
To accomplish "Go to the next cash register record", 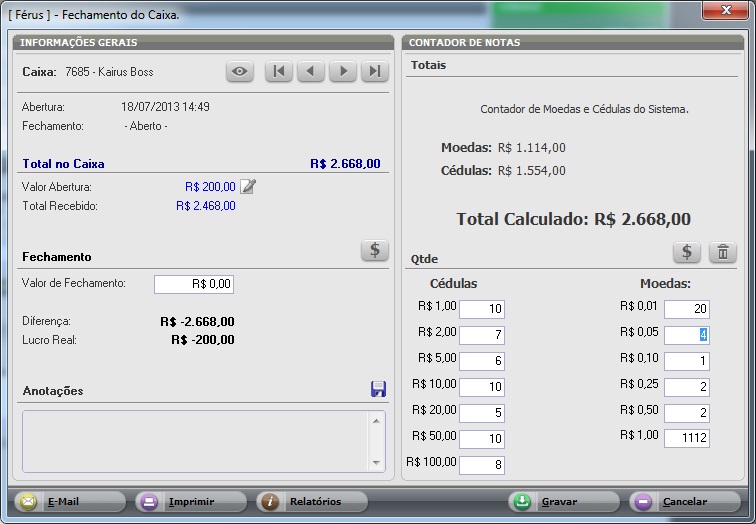I will pyautogui.click(x=343, y=71).
